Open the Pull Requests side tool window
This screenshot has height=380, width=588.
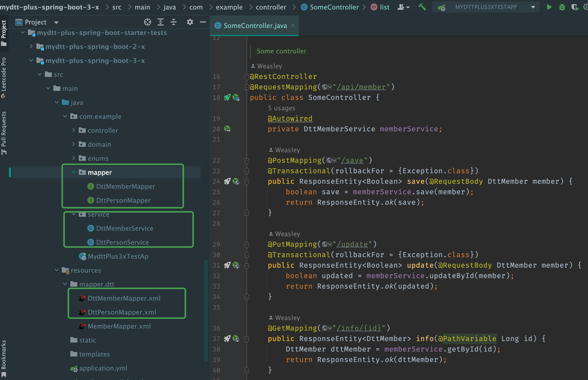click(4, 132)
